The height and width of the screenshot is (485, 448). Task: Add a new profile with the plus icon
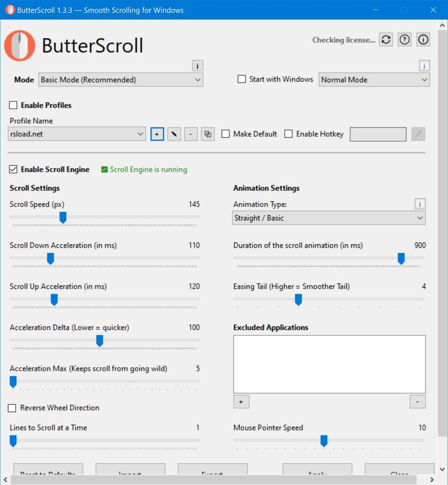point(156,134)
